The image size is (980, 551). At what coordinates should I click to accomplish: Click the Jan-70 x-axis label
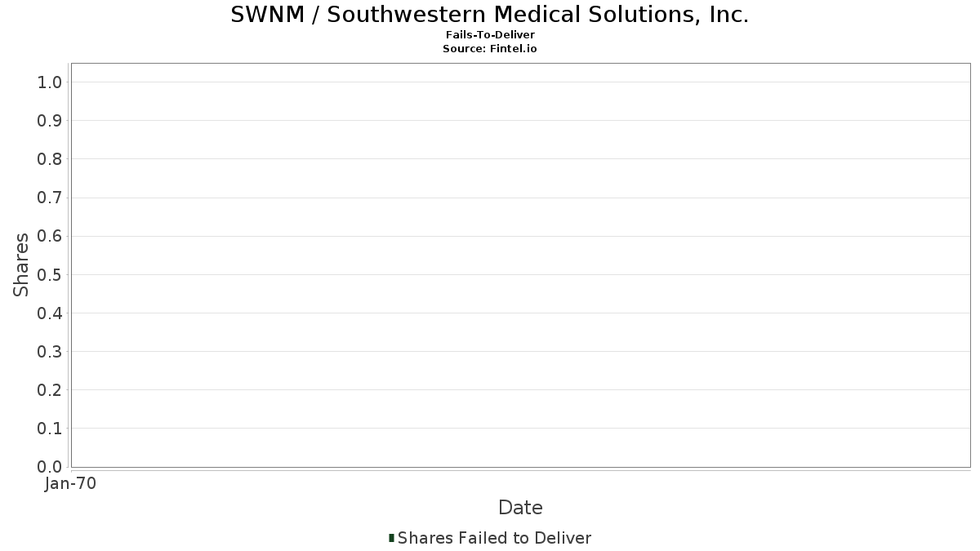[71, 484]
